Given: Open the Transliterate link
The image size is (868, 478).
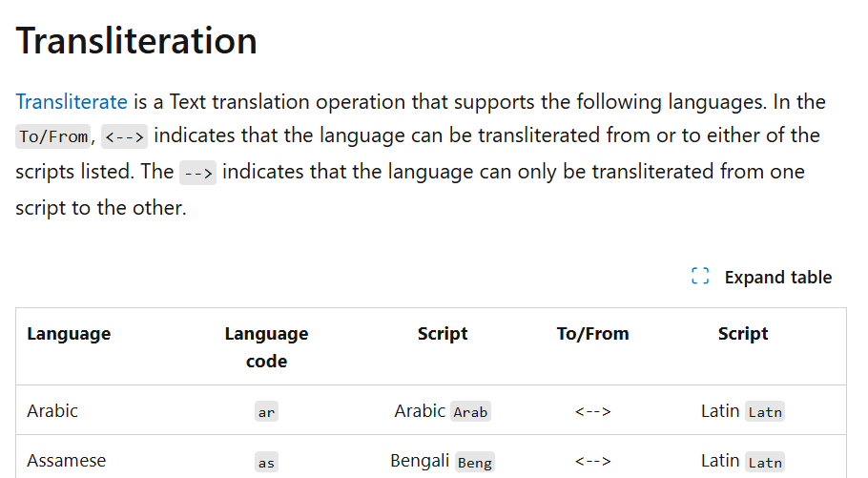Looking at the screenshot, I should pyautogui.click(x=72, y=102).
